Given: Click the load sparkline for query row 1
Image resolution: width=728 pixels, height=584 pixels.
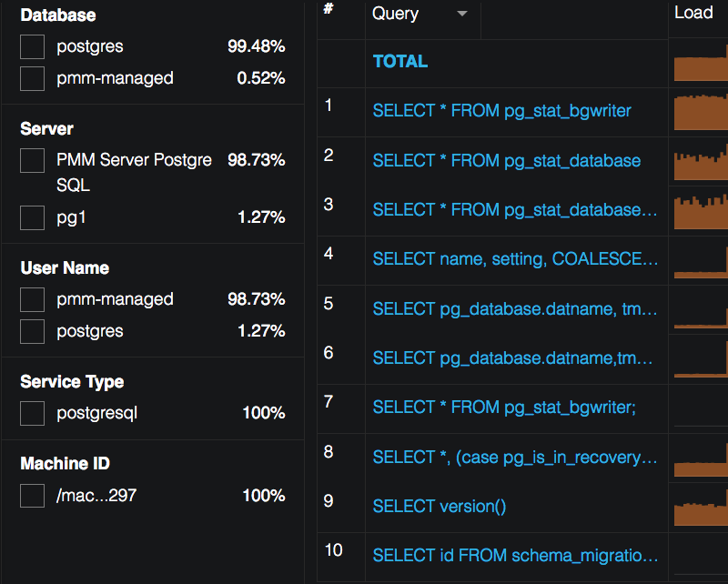Looking at the screenshot, I should click(701, 111).
